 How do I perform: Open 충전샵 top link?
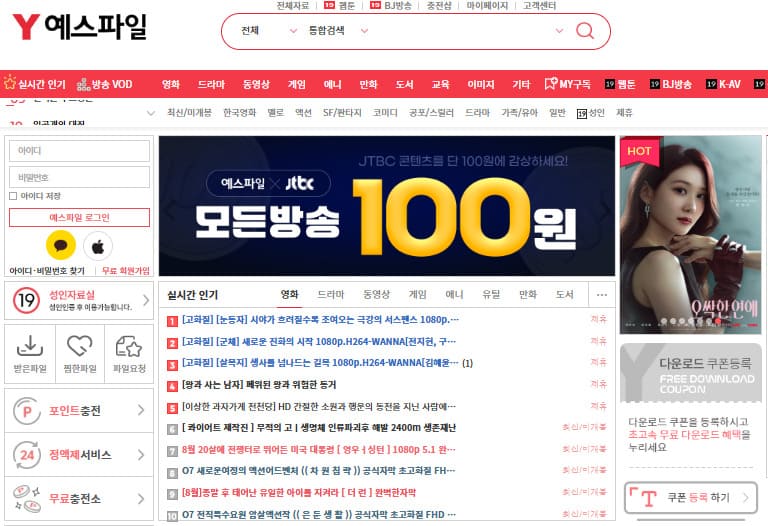pyautogui.click(x=439, y=5)
